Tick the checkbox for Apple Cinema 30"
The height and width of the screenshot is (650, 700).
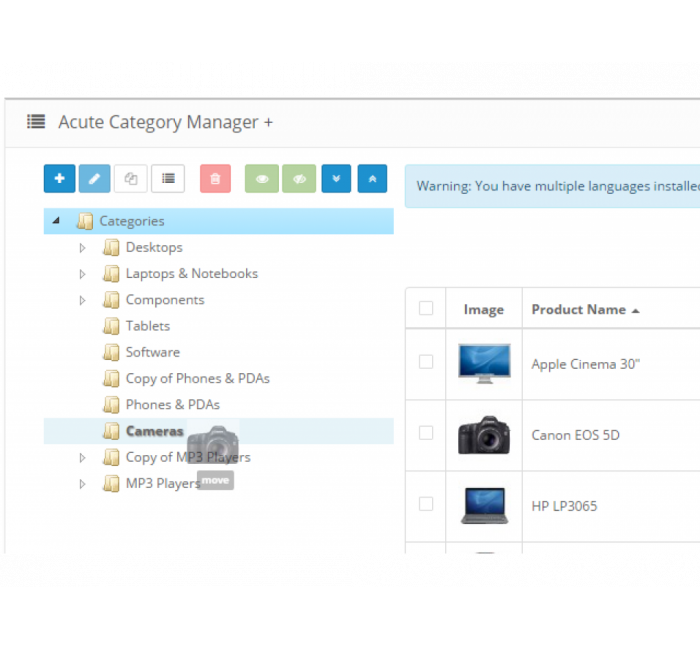click(426, 362)
